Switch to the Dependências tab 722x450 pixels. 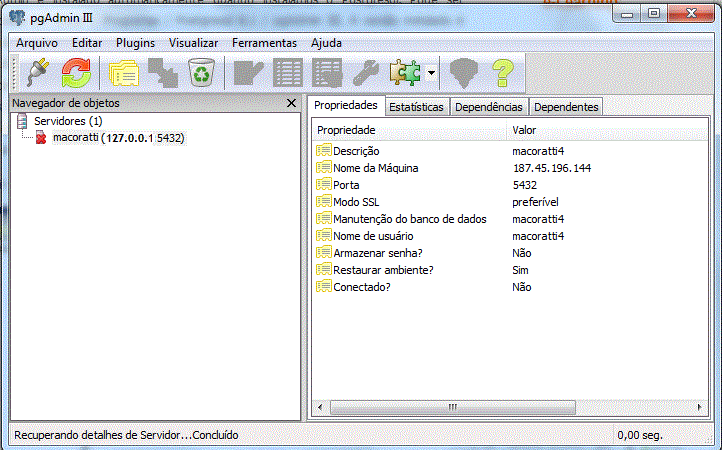tap(489, 107)
